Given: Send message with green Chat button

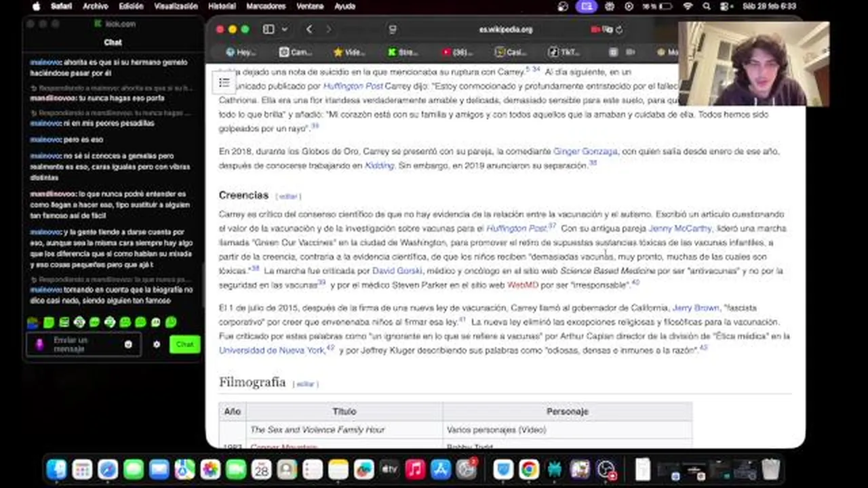Looking at the screenshot, I should (184, 344).
